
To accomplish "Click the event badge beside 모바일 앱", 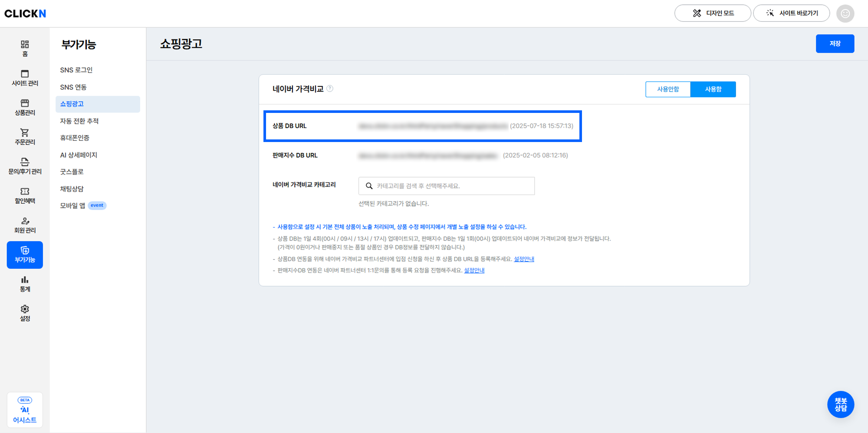I will (x=97, y=205).
